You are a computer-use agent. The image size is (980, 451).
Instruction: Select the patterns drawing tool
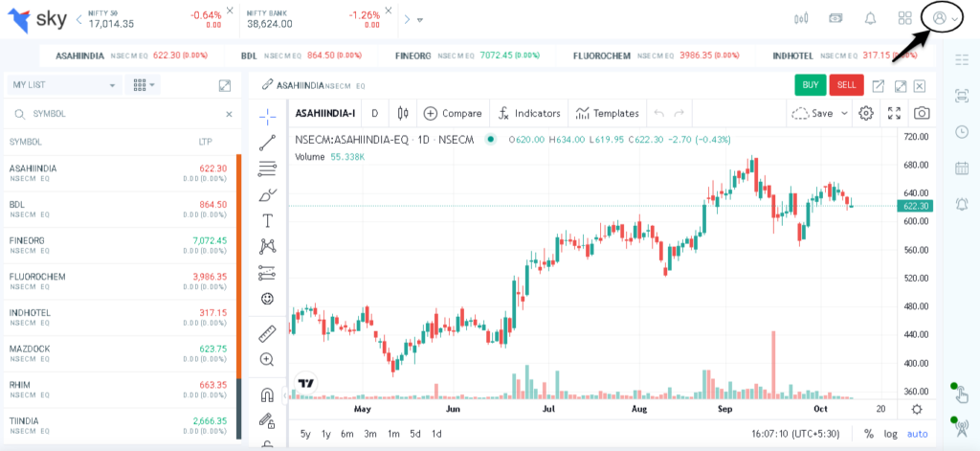(x=268, y=246)
